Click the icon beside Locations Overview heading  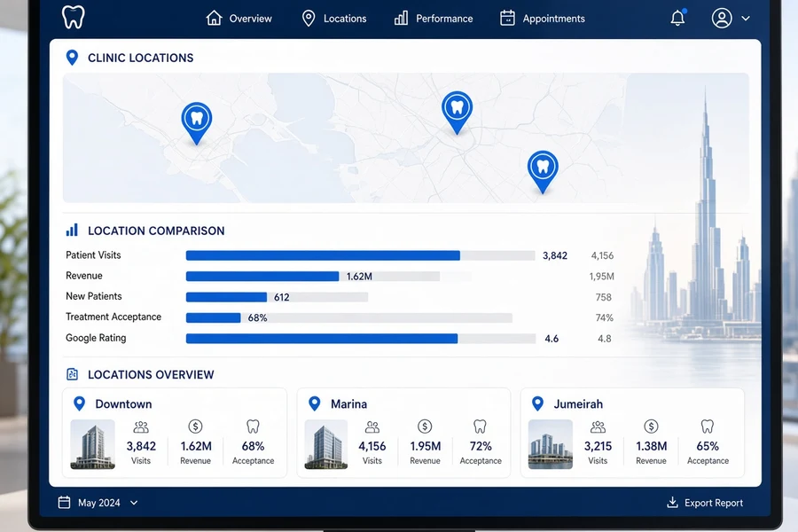[73, 374]
